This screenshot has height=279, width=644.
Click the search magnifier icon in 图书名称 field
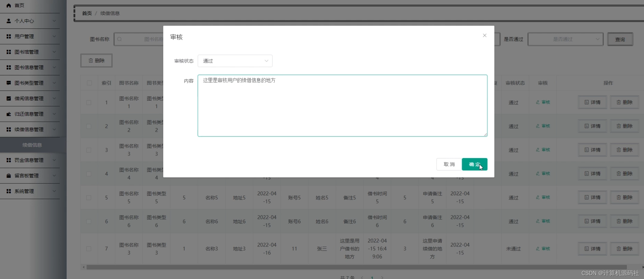coord(119,39)
